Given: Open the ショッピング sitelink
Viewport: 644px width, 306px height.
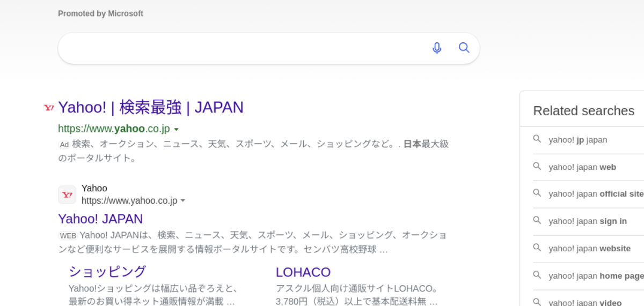Looking at the screenshot, I should coord(107,272).
